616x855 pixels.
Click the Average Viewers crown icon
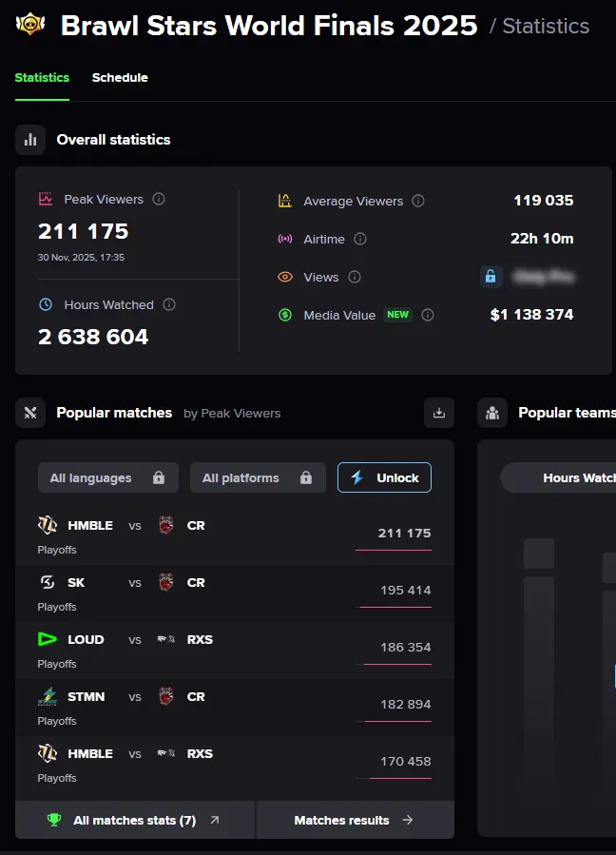pos(284,201)
